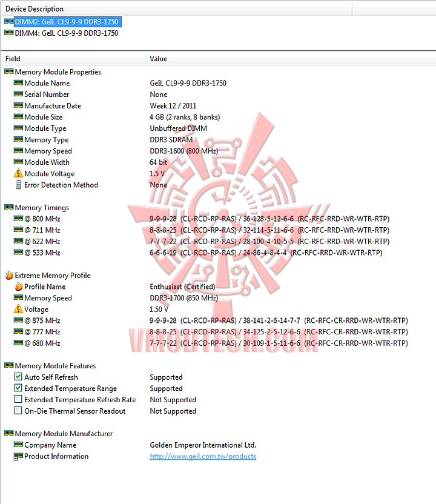Select the 'GeIL CL9-9-9 DDR3-1750' Module Name value

point(188,83)
